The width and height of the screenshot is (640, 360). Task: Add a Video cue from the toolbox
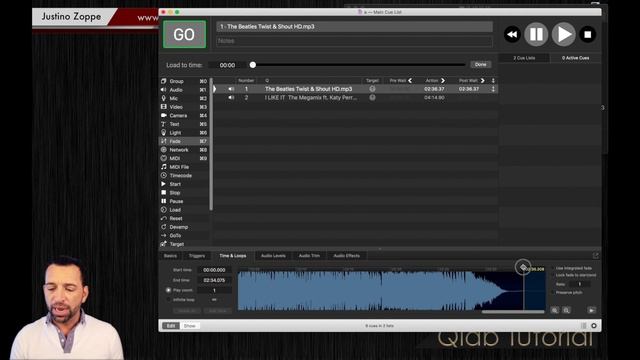[x=184, y=107]
